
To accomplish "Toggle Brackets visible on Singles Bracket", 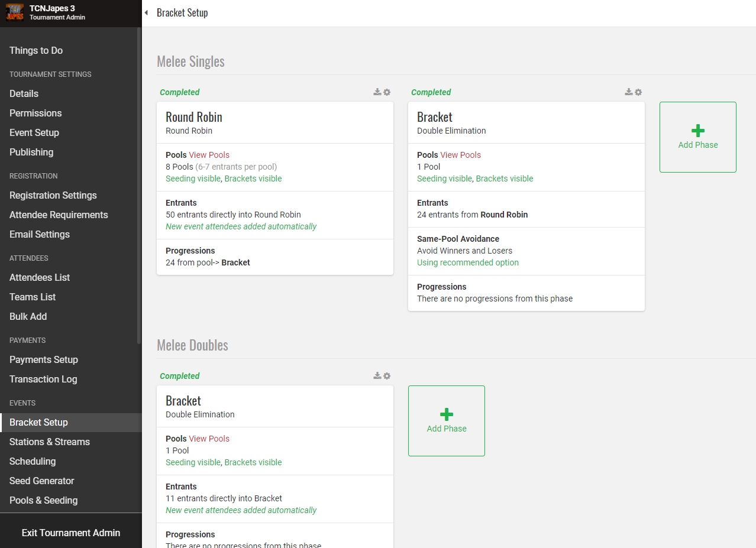I will [505, 179].
